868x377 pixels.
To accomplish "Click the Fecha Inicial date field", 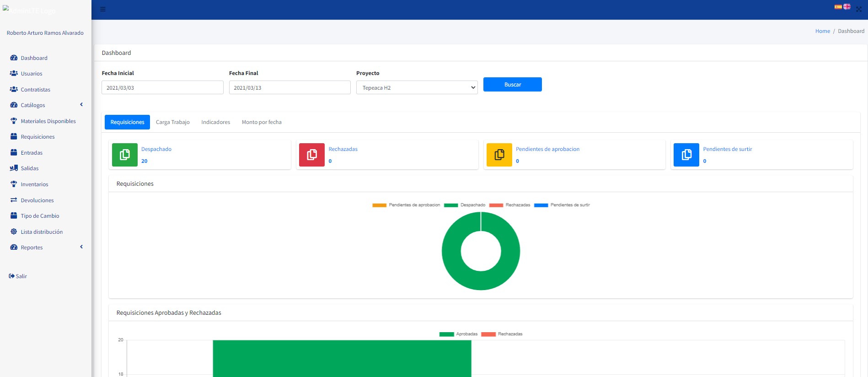I will (x=162, y=87).
